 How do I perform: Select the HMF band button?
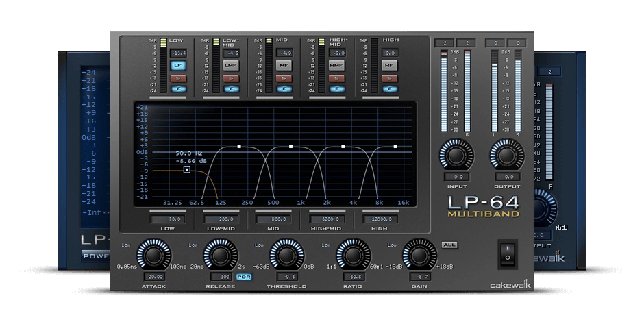coord(336,65)
